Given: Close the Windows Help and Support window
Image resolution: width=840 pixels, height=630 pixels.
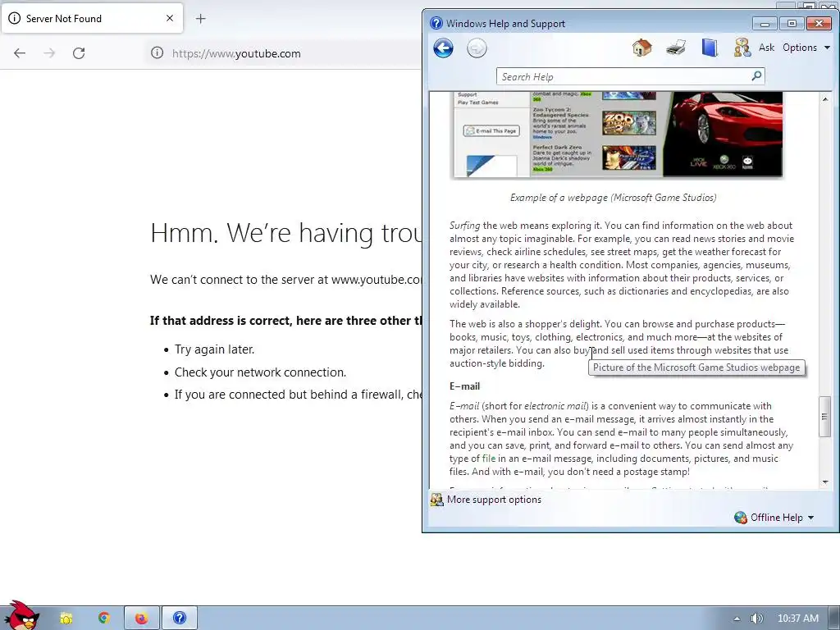Looking at the screenshot, I should point(819,23).
